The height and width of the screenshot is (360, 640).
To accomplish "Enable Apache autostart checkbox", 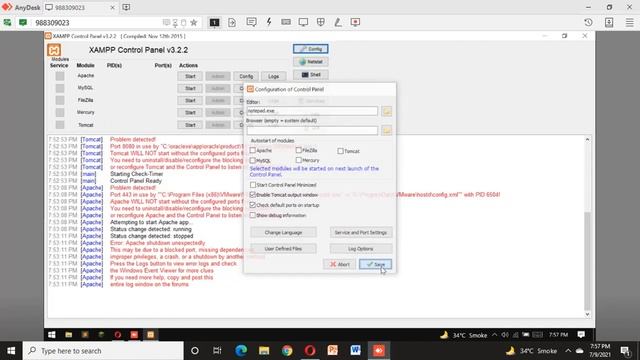I will [253, 150].
